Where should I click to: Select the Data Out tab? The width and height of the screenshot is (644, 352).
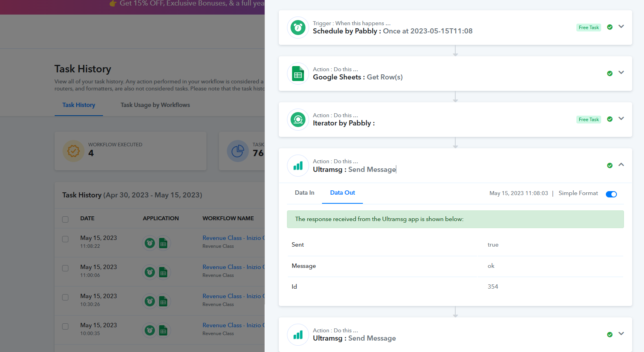tap(342, 193)
